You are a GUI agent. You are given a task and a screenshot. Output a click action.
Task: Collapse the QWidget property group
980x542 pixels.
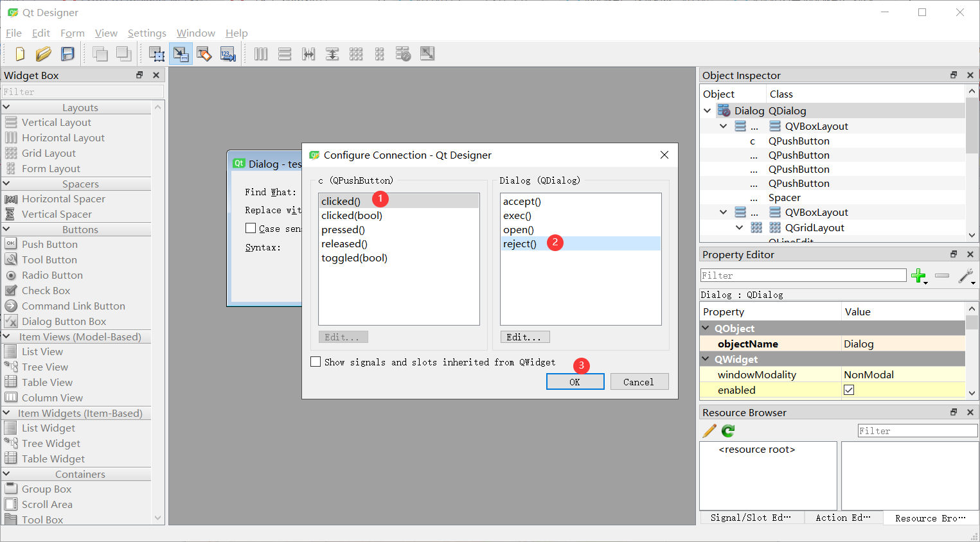pos(706,359)
